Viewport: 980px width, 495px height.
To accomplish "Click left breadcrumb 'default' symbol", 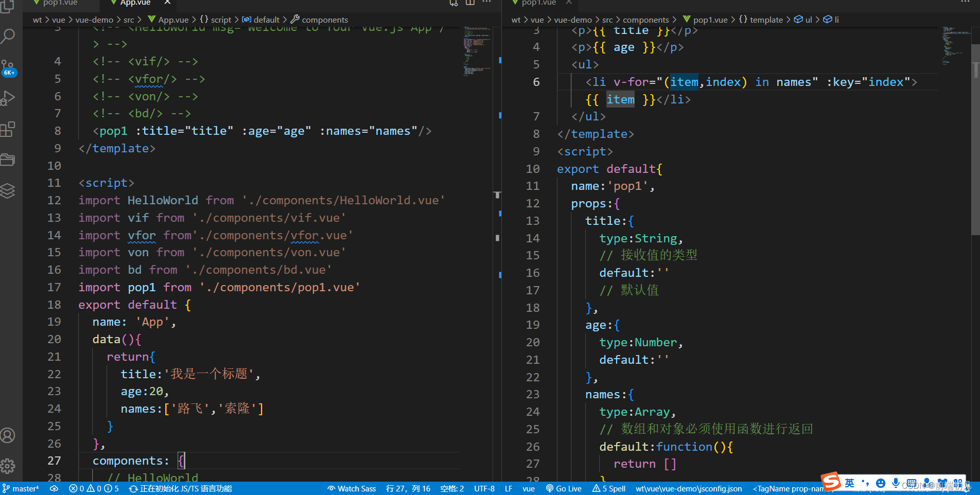I will pos(261,20).
